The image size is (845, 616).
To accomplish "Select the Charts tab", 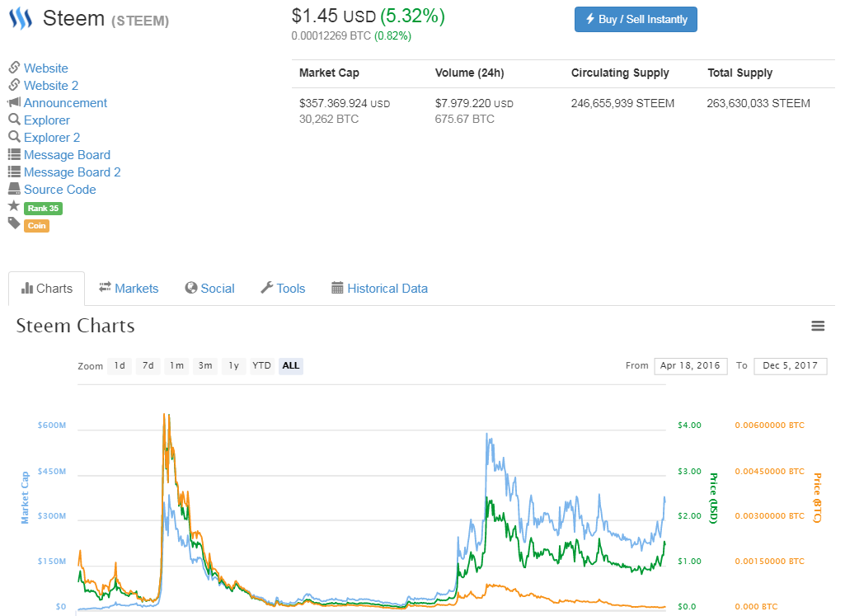I will click(46, 289).
